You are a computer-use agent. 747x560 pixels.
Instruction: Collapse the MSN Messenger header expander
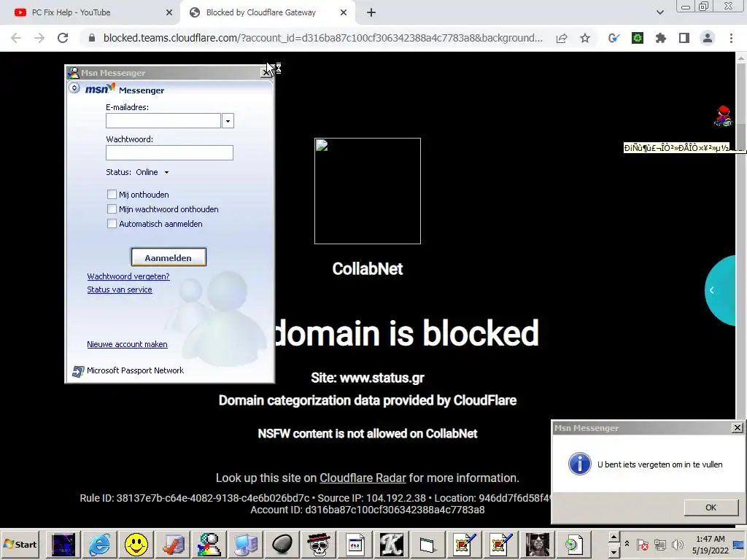click(74, 88)
